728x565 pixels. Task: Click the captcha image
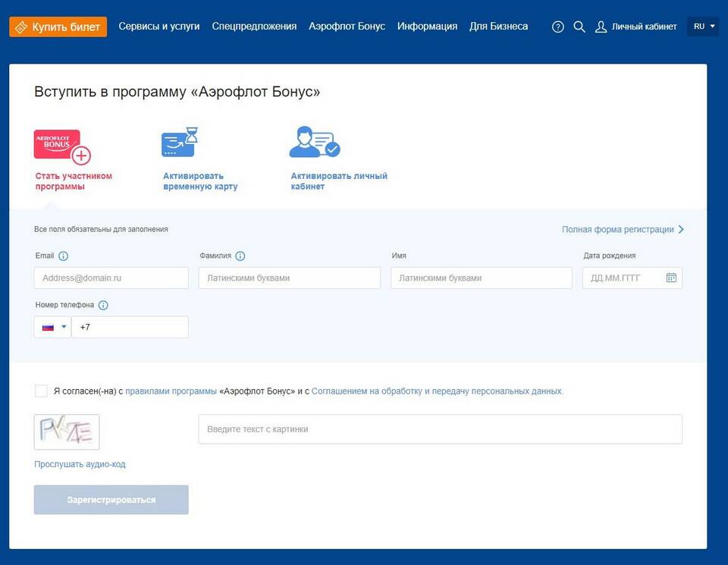coord(67,432)
